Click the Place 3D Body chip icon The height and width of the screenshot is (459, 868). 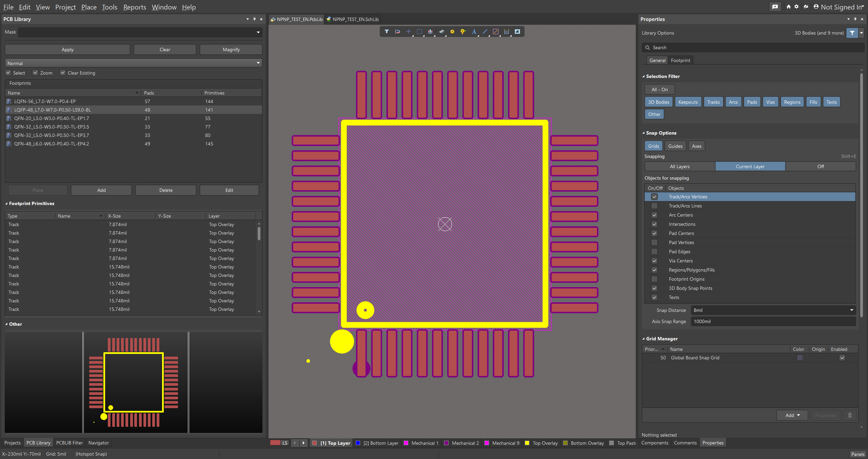441,32
